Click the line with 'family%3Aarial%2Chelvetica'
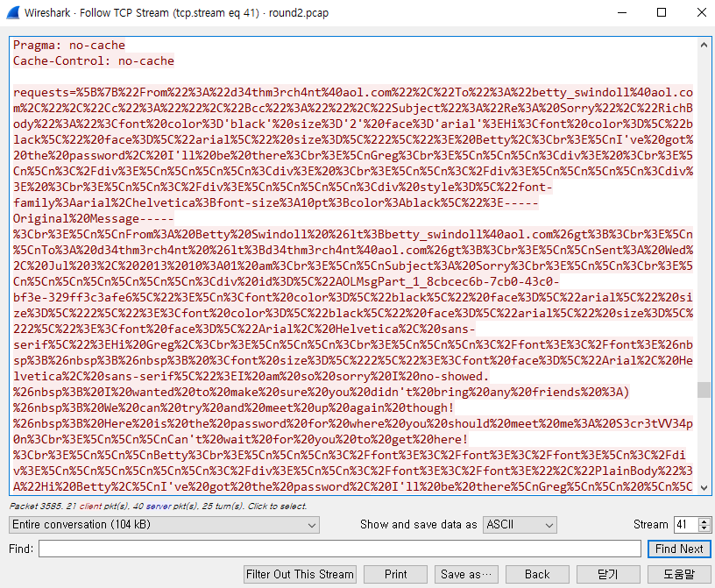 (x=275, y=202)
